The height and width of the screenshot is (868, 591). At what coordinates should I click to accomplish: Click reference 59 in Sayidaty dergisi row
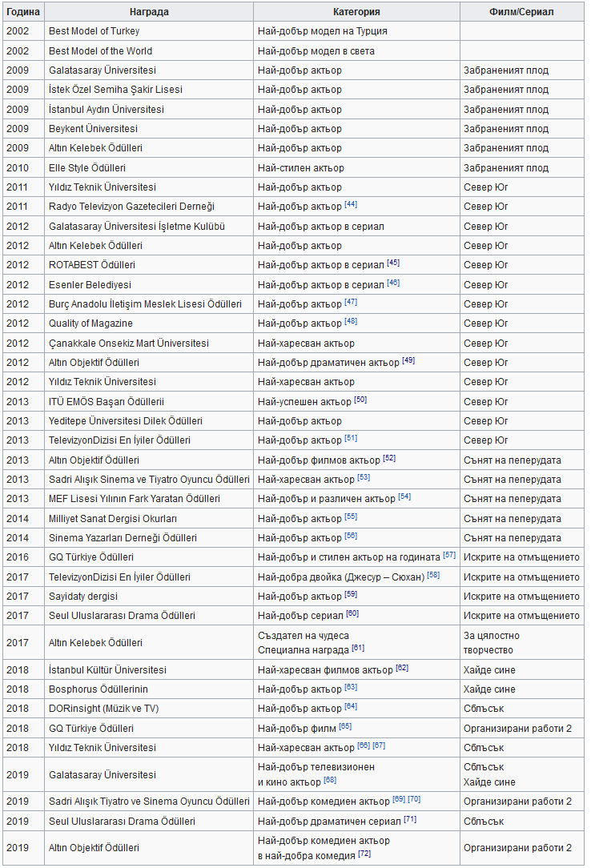coord(351,594)
